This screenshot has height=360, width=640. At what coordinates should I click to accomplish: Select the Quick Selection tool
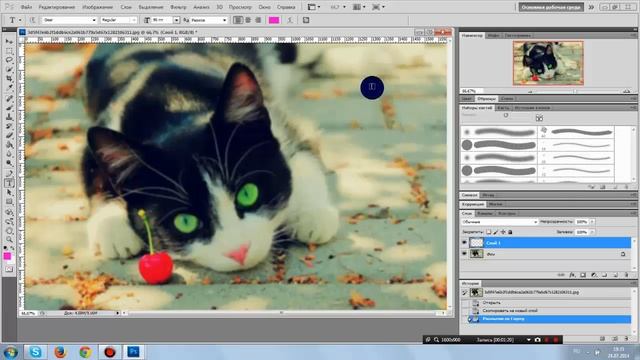tap(9, 69)
